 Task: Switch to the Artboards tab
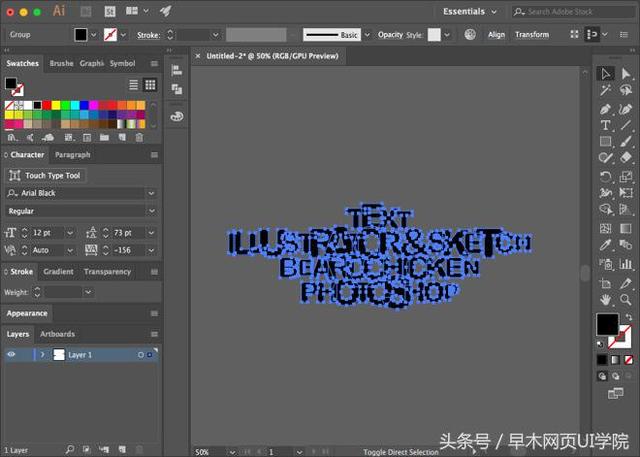tap(57, 334)
